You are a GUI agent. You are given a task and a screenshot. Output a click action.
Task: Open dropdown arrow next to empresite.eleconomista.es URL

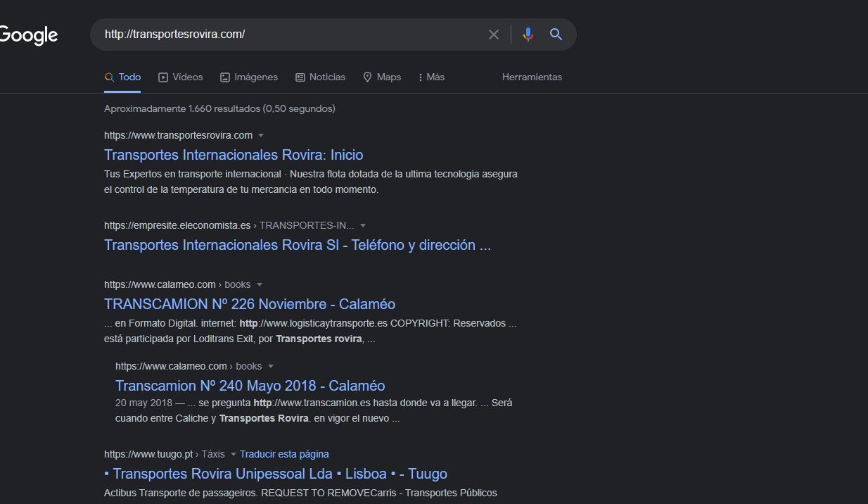[x=363, y=226]
